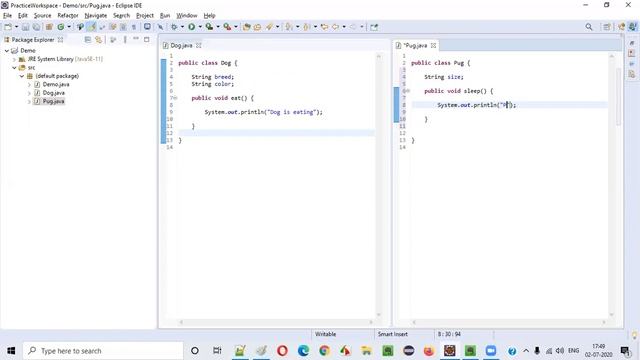Click the Skip All Breakpoints icon

click(160, 27)
